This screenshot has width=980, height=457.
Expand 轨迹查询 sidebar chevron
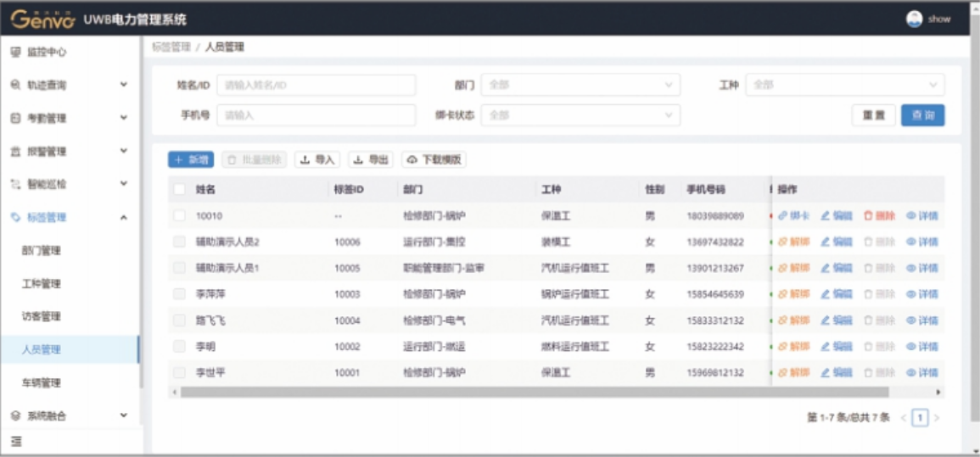coord(124,85)
